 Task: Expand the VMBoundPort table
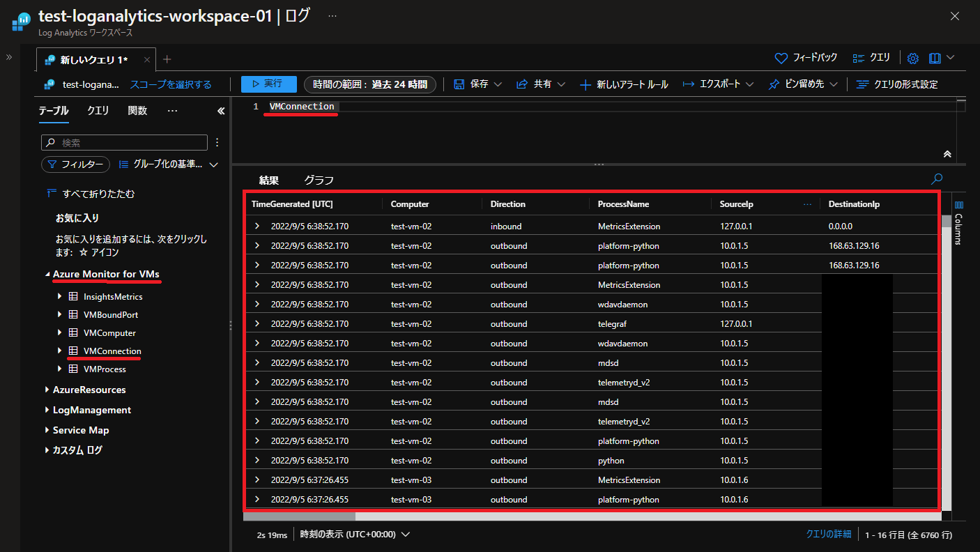click(60, 315)
